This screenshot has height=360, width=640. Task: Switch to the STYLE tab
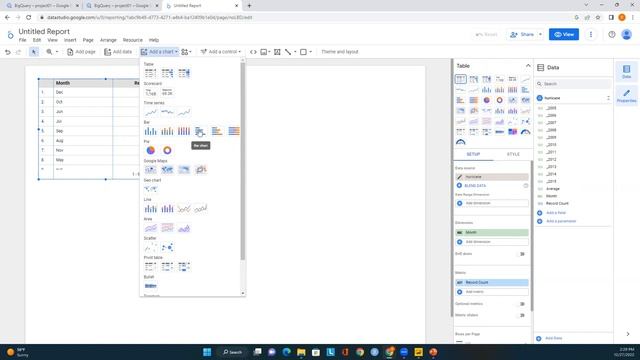tap(513, 154)
